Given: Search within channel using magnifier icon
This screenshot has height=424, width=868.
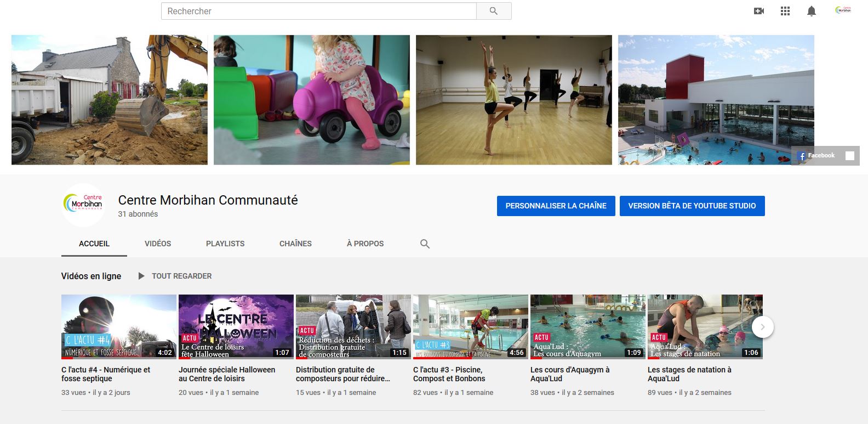Looking at the screenshot, I should 425,244.
